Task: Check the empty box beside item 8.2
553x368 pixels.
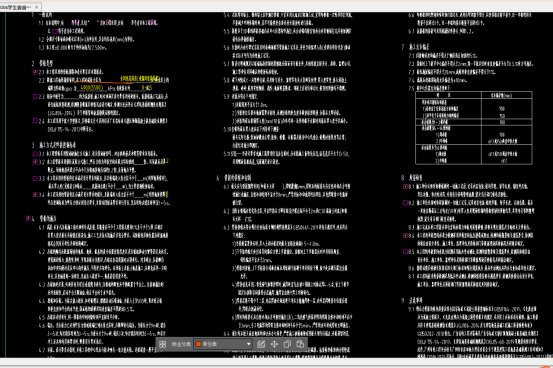Action: pyautogui.click(x=406, y=203)
